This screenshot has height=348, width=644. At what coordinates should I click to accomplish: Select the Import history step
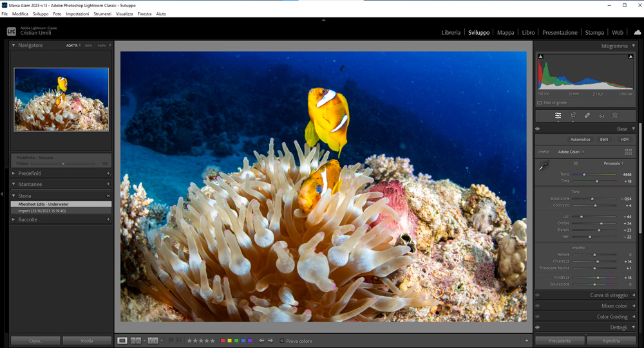tap(42, 210)
